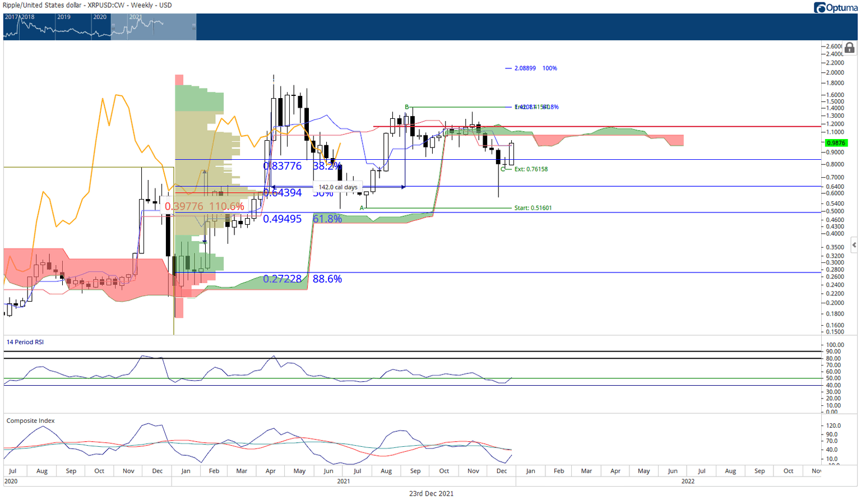Image resolution: width=861 pixels, height=504 pixels.
Task: Click the 1.2000 price axis label
Action: (835, 124)
